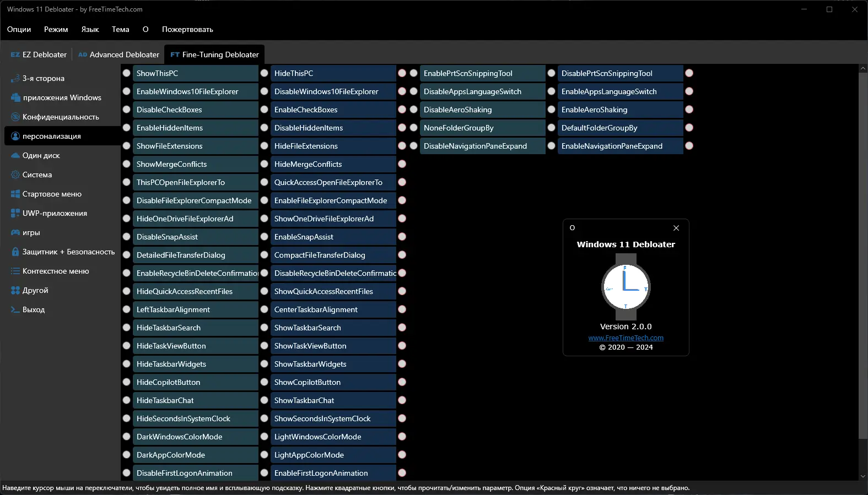Viewport: 868px width, 495px height.
Task: Open the Другой sidebar section
Action: coord(62,290)
